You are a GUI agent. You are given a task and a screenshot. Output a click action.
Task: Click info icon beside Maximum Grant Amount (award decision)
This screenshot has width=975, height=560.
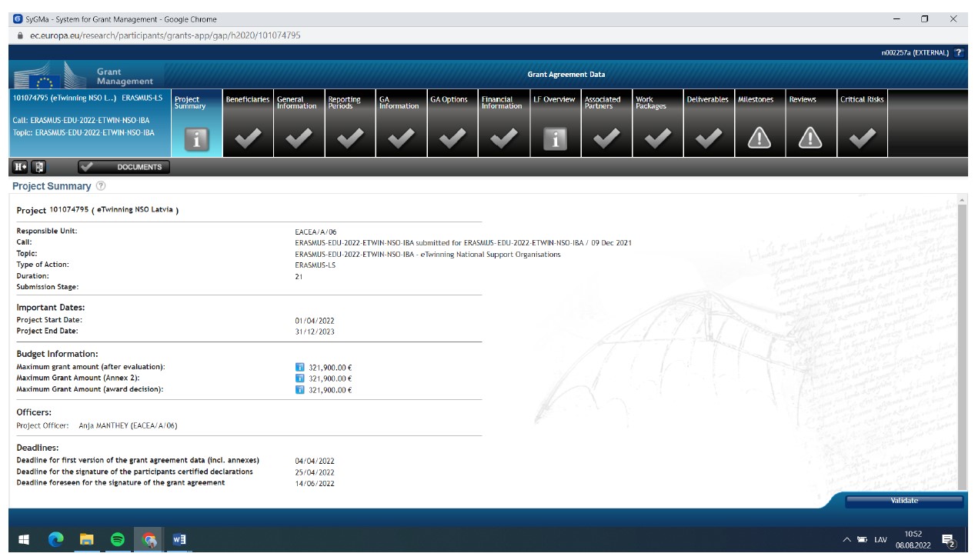[x=300, y=390]
